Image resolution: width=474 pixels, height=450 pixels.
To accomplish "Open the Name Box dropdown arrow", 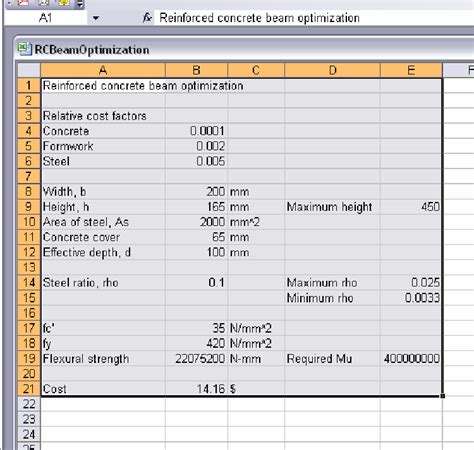I will (96, 18).
